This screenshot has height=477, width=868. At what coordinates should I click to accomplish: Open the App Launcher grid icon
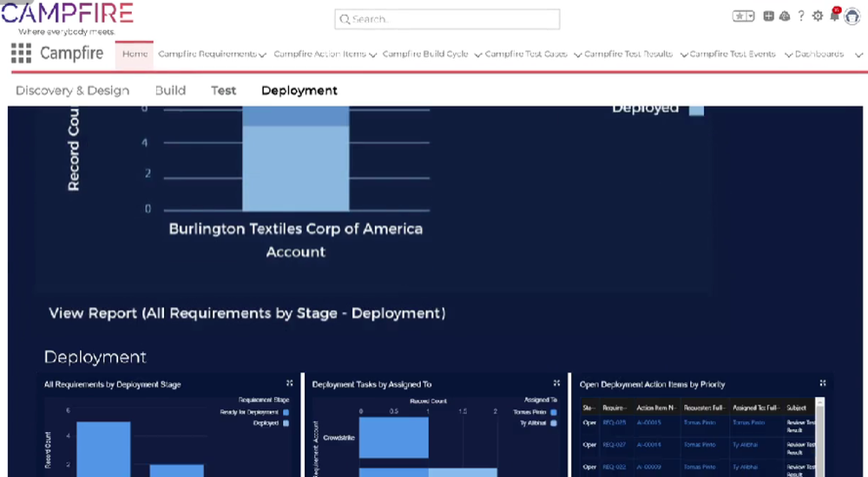[x=21, y=54]
